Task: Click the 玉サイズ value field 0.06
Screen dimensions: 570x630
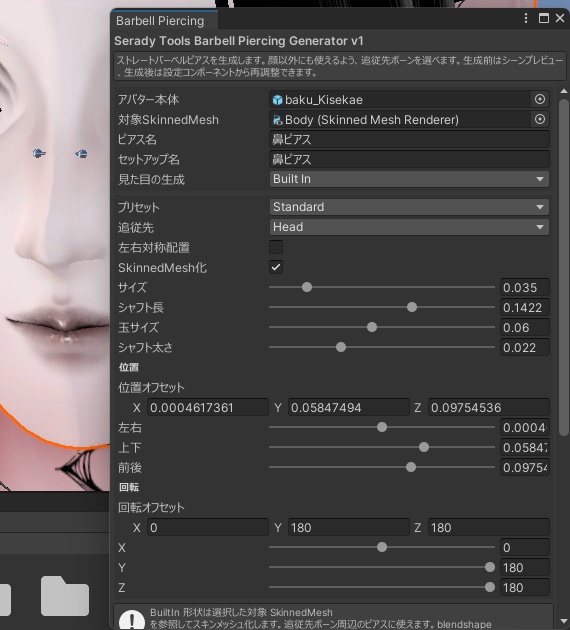Action: coord(525,327)
